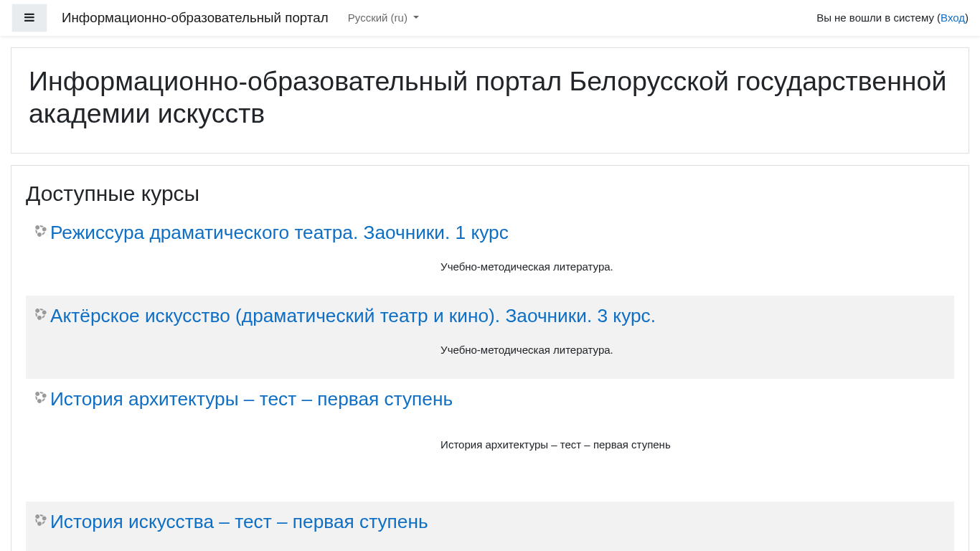Open Актёрское искусство course for 3 курс
Viewport: 980px width, 551px height.
[352, 316]
